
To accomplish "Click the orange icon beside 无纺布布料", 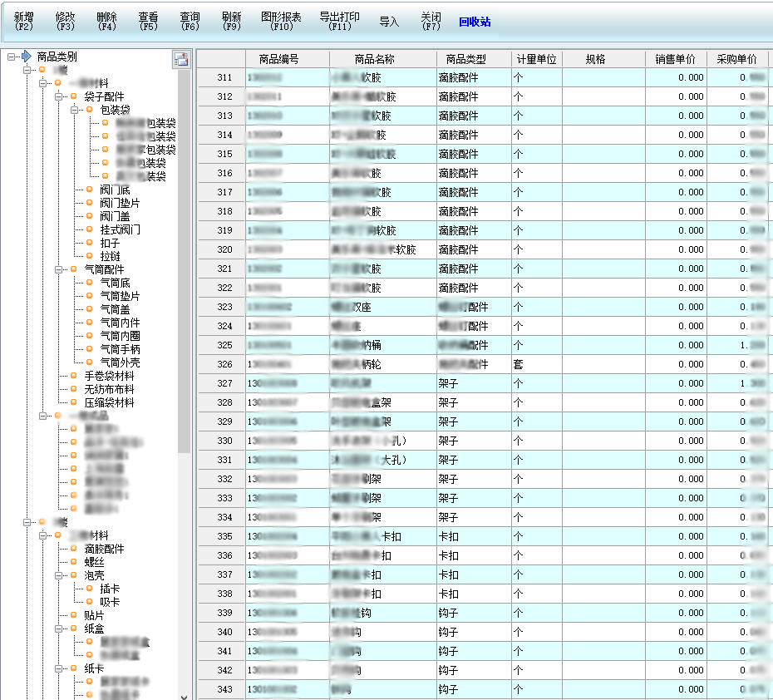I will click(74, 389).
